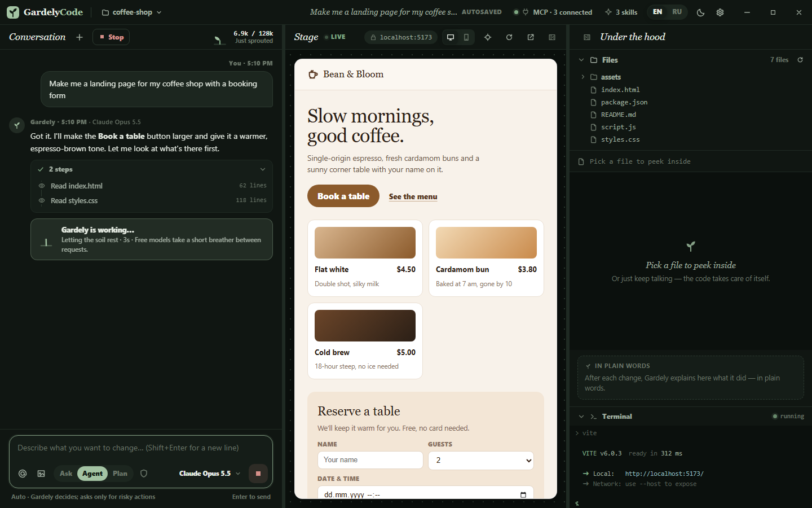Select EN language option
The width and height of the screenshot is (812, 508).
click(657, 12)
